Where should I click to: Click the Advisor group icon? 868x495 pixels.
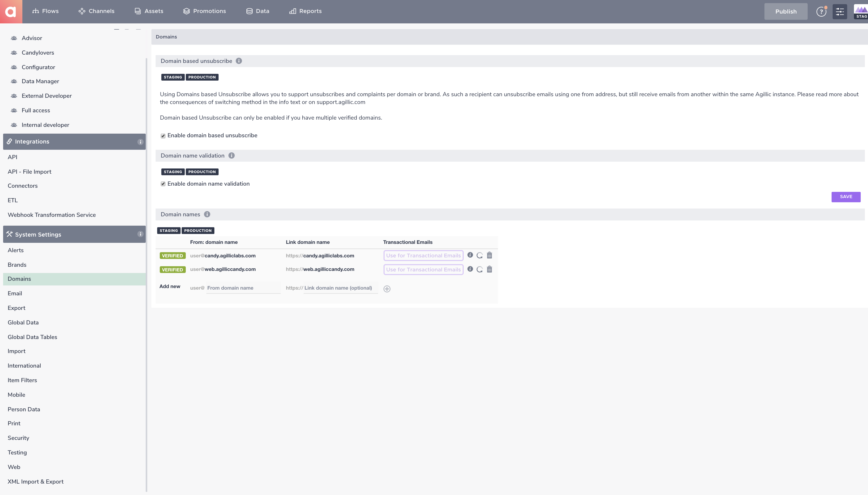14,38
